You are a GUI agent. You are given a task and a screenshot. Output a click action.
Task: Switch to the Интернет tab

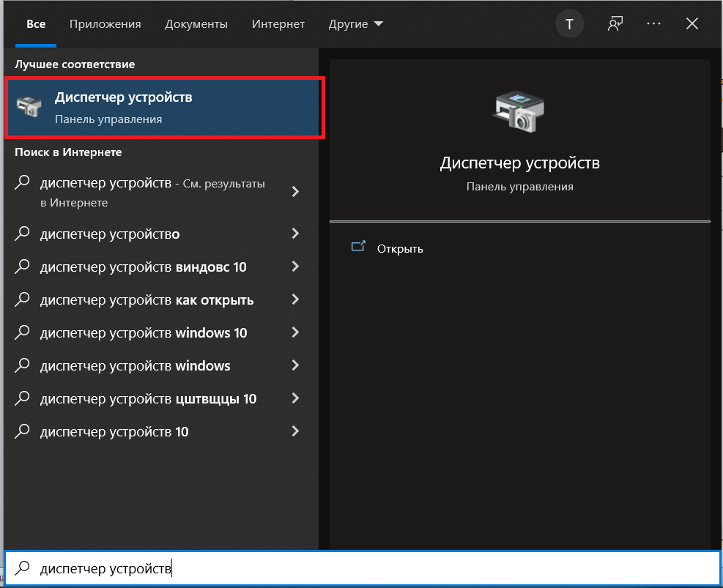click(x=278, y=24)
